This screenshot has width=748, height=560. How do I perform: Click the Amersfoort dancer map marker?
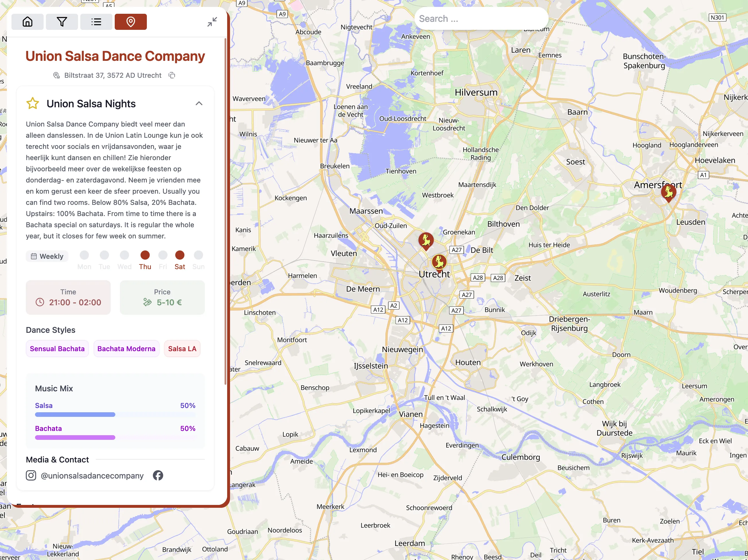click(669, 193)
